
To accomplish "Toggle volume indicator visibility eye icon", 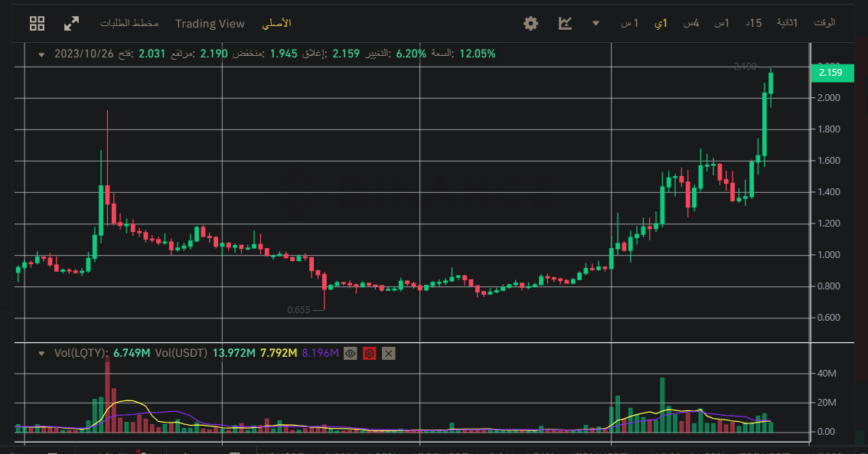I will coord(351,353).
